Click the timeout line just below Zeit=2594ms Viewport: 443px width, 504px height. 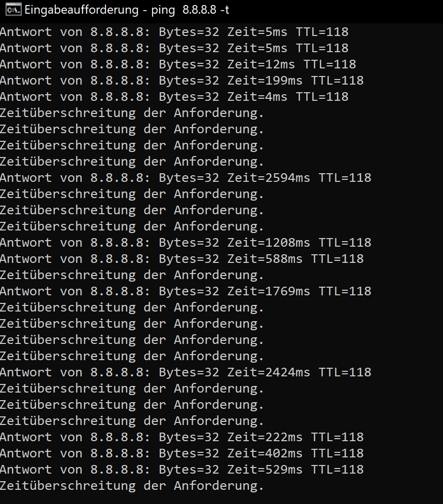pyautogui.click(x=132, y=194)
